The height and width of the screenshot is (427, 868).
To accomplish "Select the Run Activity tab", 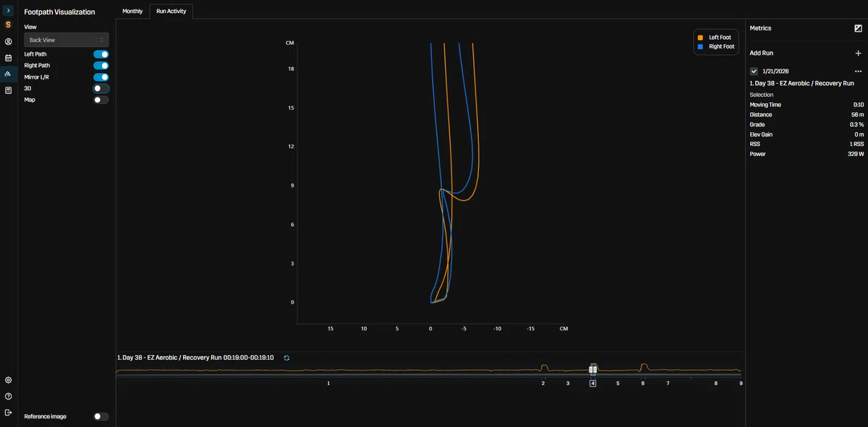I will (171, 12).
